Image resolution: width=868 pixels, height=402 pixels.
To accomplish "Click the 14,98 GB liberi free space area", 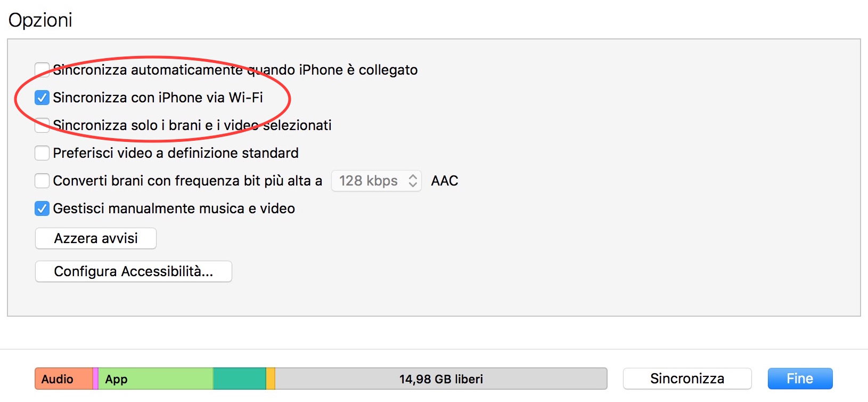I will click(441, 379).
